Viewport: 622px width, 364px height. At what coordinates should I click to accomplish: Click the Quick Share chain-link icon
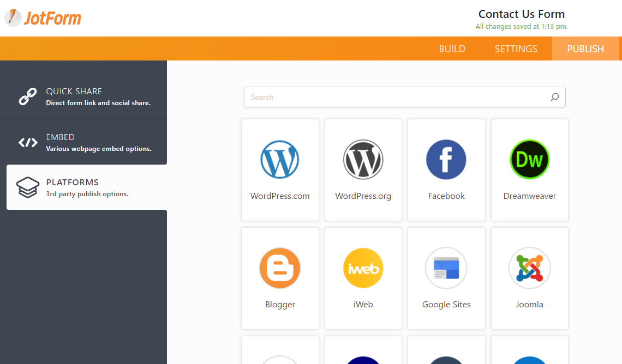pos(28,96)
